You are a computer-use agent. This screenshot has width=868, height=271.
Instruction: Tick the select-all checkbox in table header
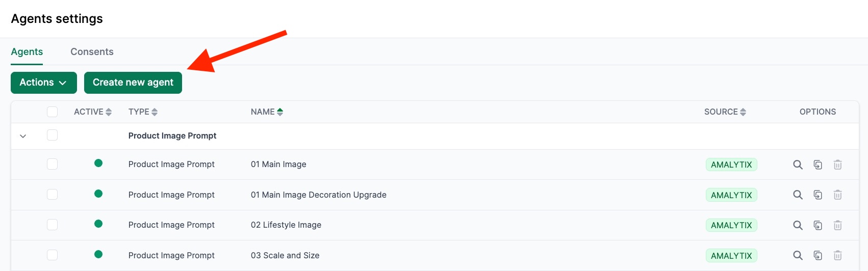52,112
